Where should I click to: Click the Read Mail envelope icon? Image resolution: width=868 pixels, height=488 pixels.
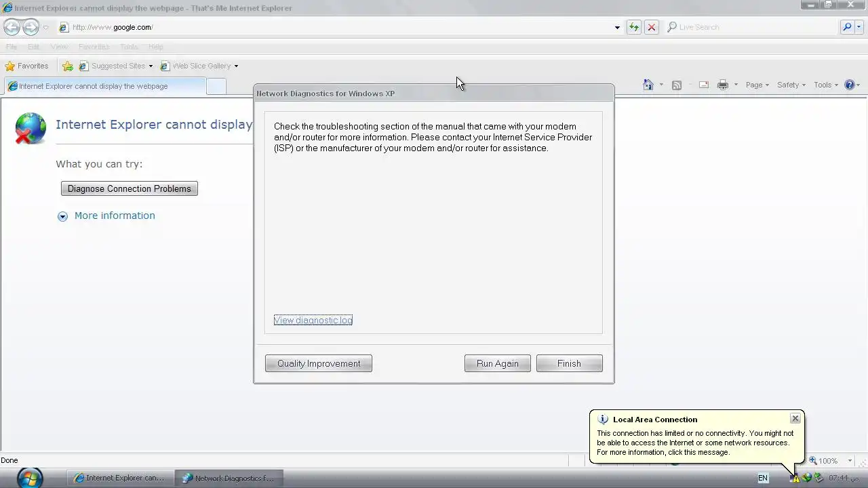point(704,85)
